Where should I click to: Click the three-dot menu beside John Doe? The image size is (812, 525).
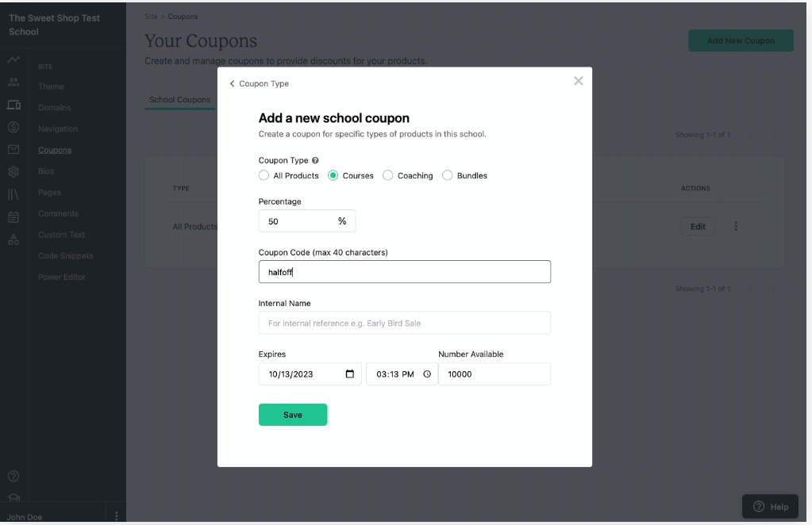tap(117, 516)
